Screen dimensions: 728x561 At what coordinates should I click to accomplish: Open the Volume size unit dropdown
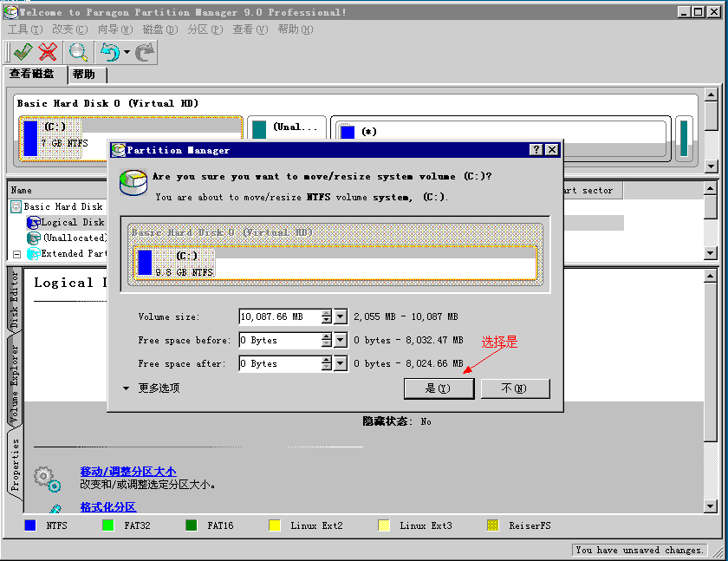coord(341,317)
